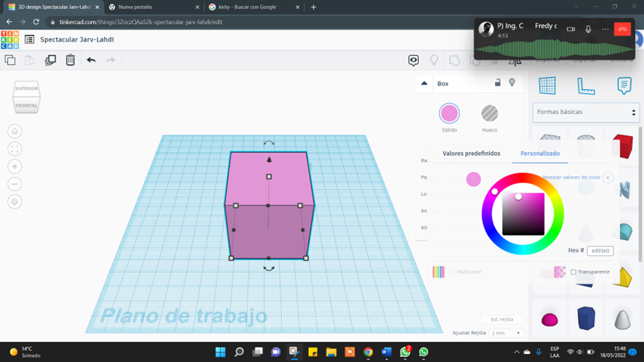Open File Explorer from taskbar
This screenshot has height=362, width=644.
click(x=331, y=352)
